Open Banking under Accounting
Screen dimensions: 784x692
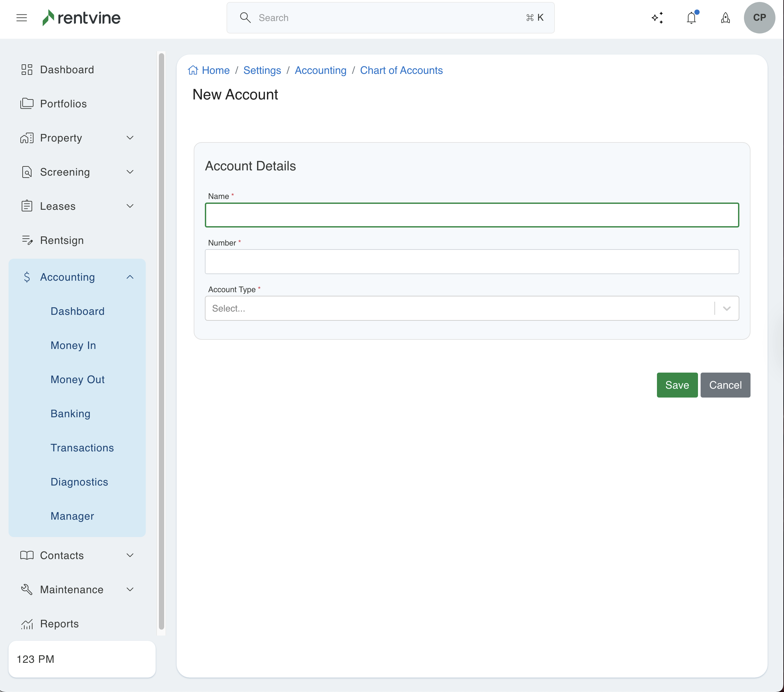click(x=71, y=414)
